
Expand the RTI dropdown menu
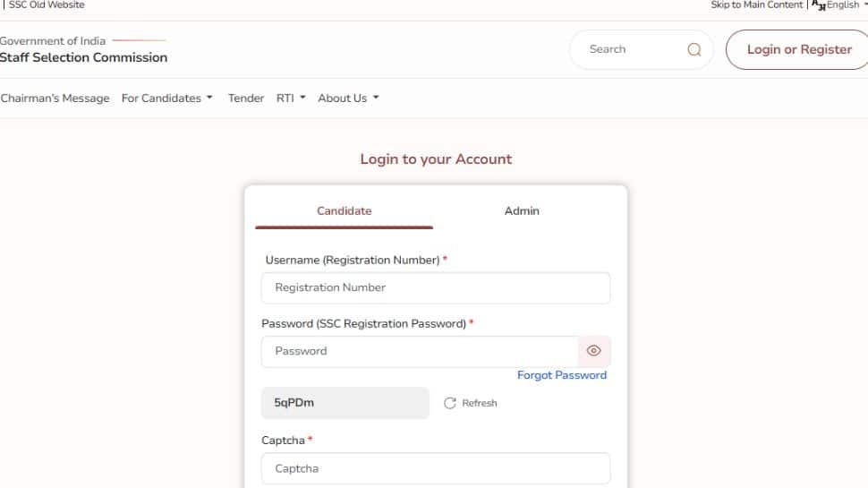(291, 98)
